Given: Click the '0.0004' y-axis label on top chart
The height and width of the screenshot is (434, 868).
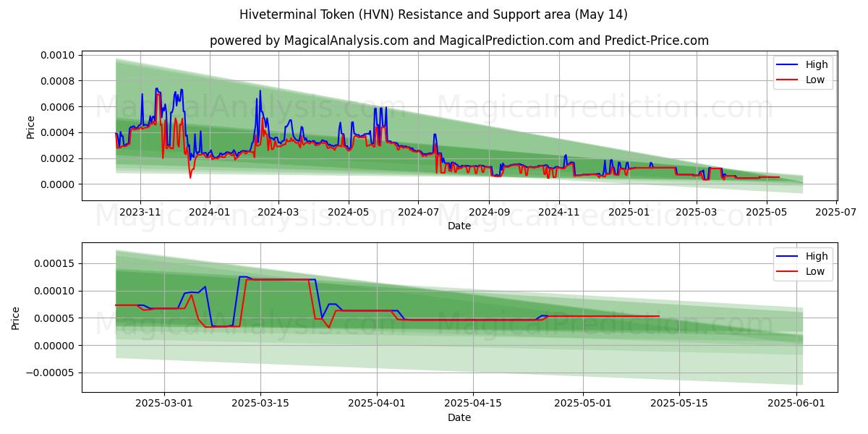Looking at the screenshot, I should [59, 133].
